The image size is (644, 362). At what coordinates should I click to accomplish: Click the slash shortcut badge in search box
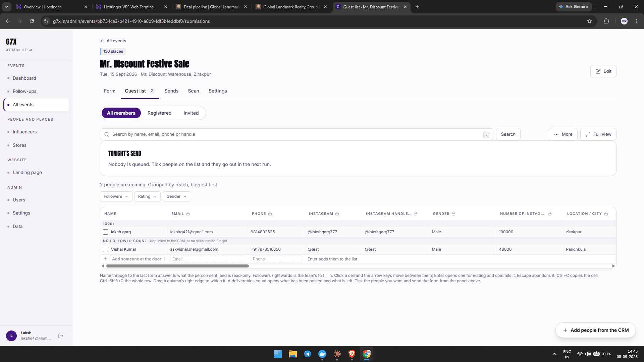coord(487,135)
